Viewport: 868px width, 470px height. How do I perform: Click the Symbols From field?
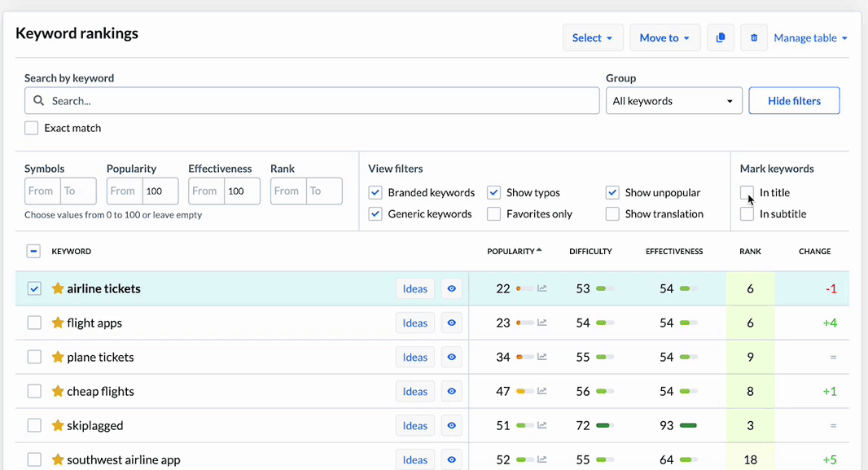coord(42,191)
